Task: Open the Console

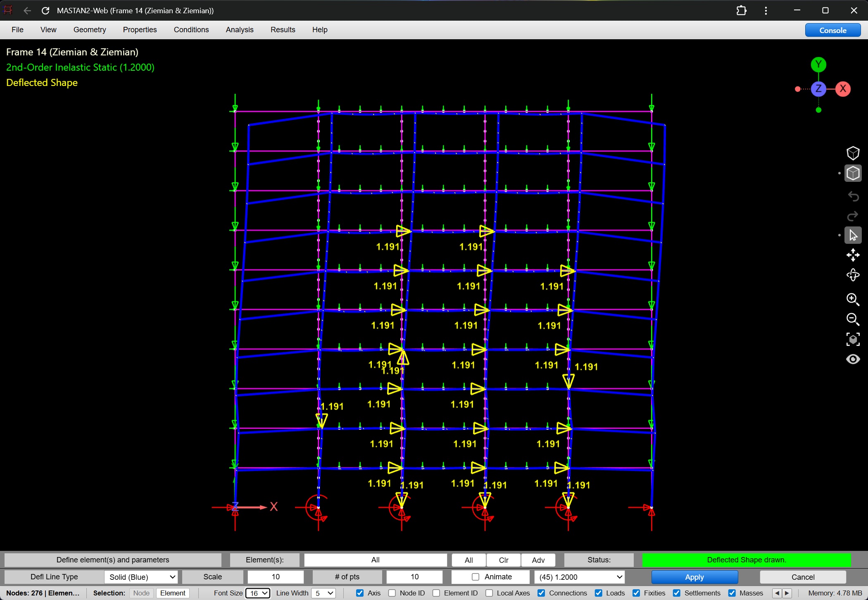Action: tap(832, 30)
